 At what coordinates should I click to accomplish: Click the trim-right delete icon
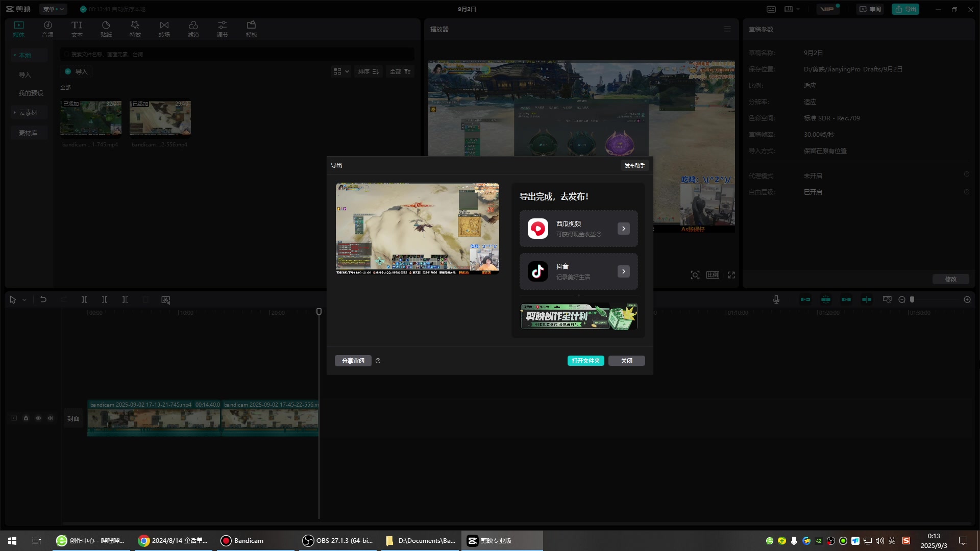click(x=125, y=299)
